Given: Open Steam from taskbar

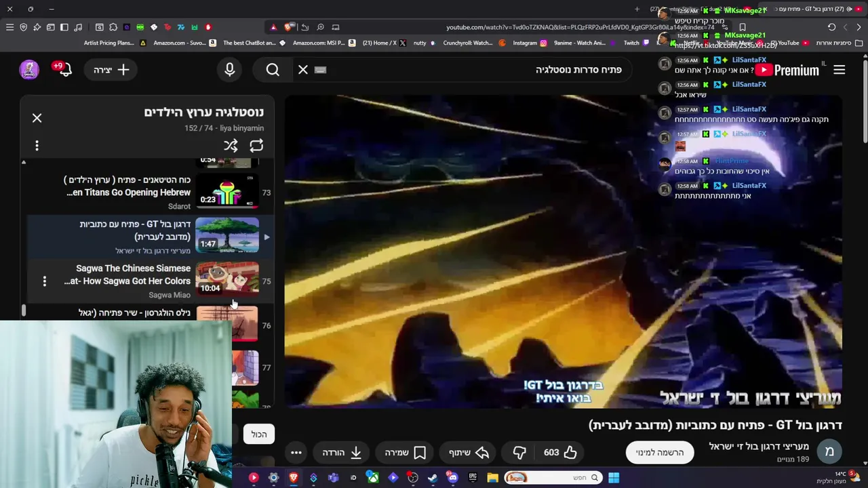Looking at the screenshot, I should [x=433, y=478].
